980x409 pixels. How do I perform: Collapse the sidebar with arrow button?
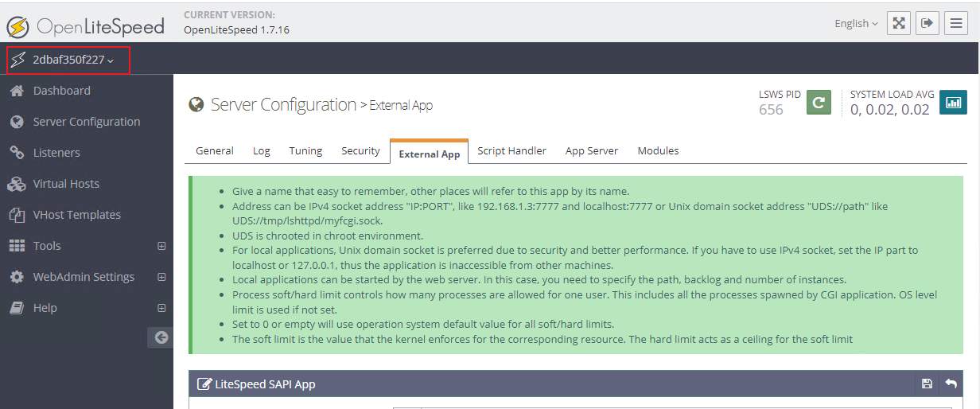tap(161, 337)
